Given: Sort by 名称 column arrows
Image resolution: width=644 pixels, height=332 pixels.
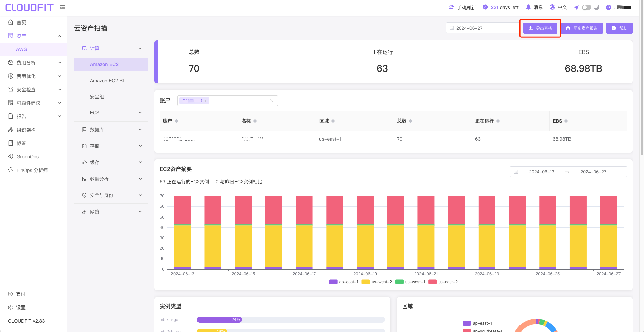Looking at the screenshot, I should (255, 121).
